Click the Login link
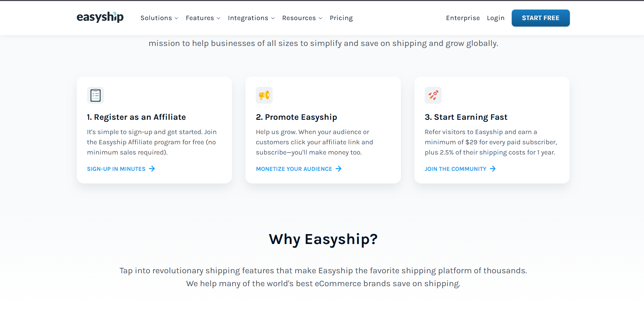 pyautogui.click(x=495, y=18)
